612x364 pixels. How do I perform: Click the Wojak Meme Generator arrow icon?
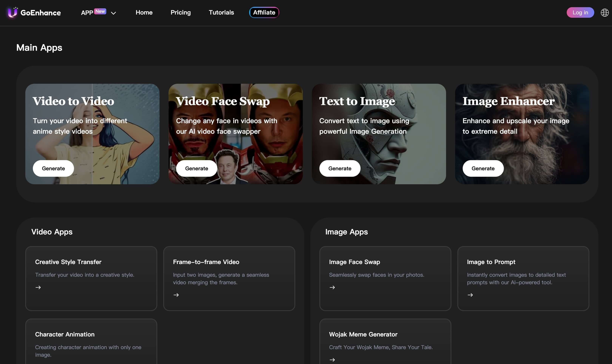332,359
